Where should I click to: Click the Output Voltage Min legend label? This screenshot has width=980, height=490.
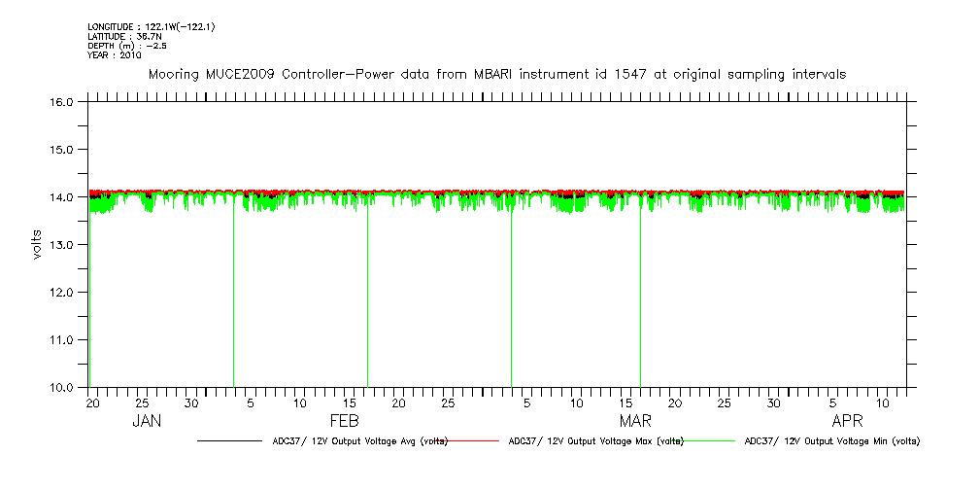(x=831, y=441)
